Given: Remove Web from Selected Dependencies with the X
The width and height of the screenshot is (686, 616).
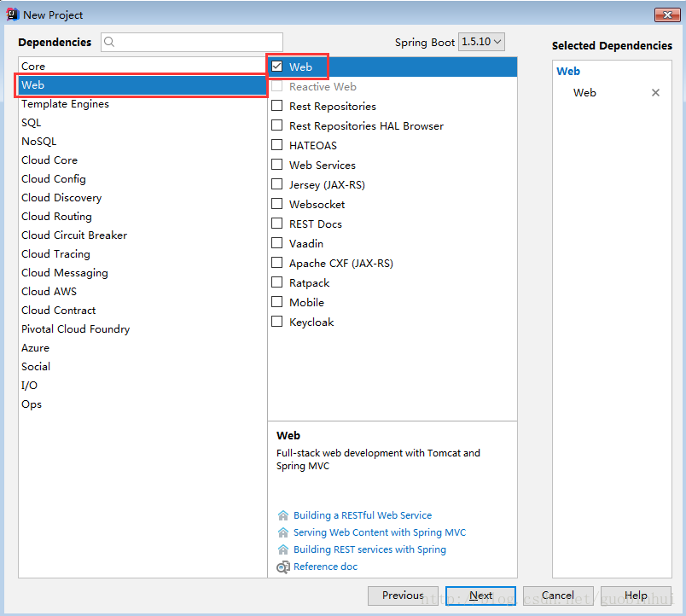Looking at the screenshot, I should tap(655, 92).
